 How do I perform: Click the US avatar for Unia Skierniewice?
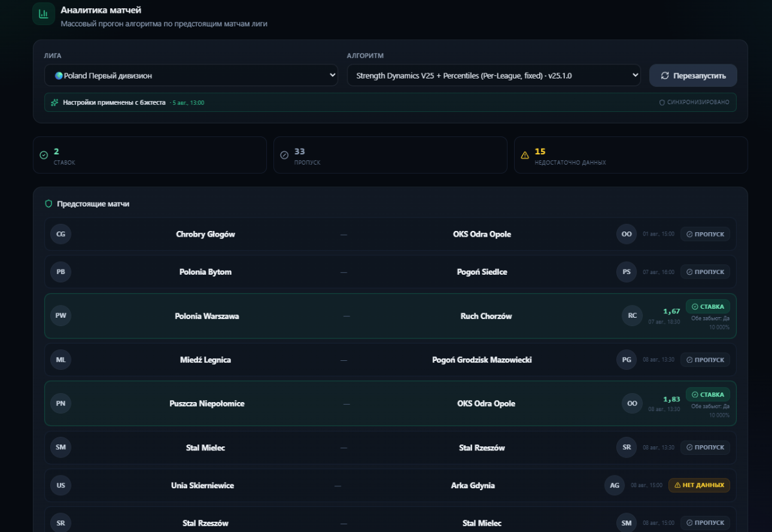(x=60, y=485)
